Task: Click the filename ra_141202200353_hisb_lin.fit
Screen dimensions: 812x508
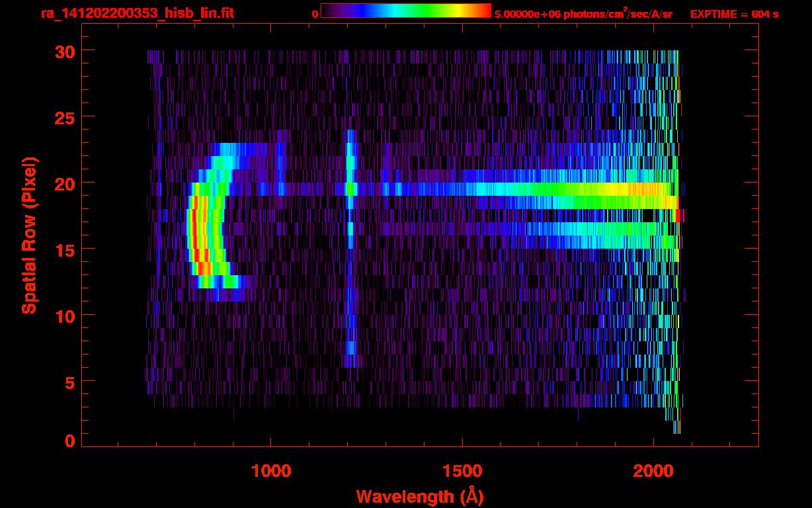Action: (x=137, y=13)
